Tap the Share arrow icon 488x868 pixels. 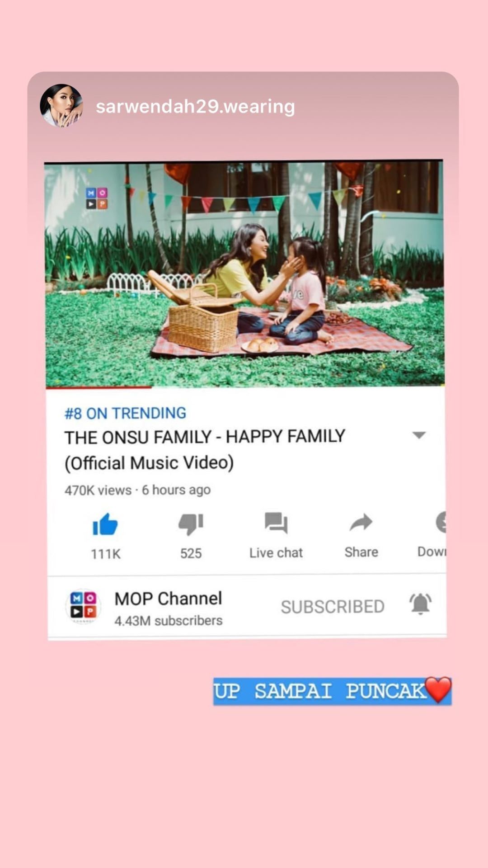pos(361,523)
